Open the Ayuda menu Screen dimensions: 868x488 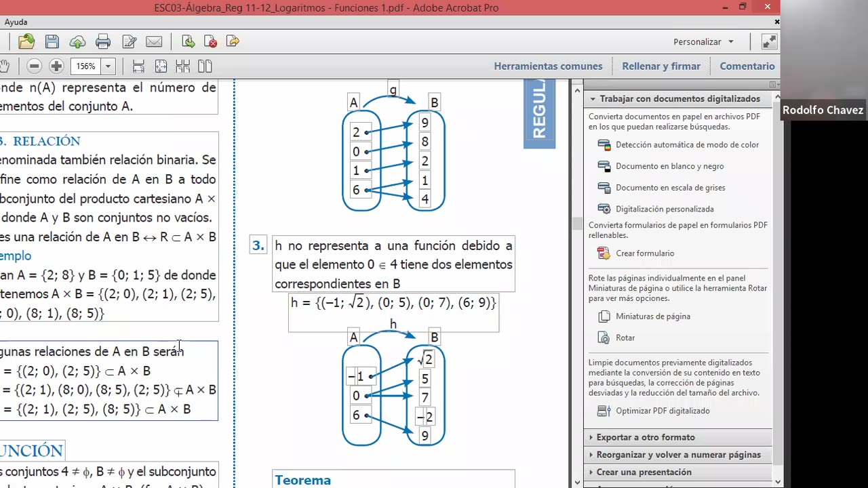tap(16, 22)
